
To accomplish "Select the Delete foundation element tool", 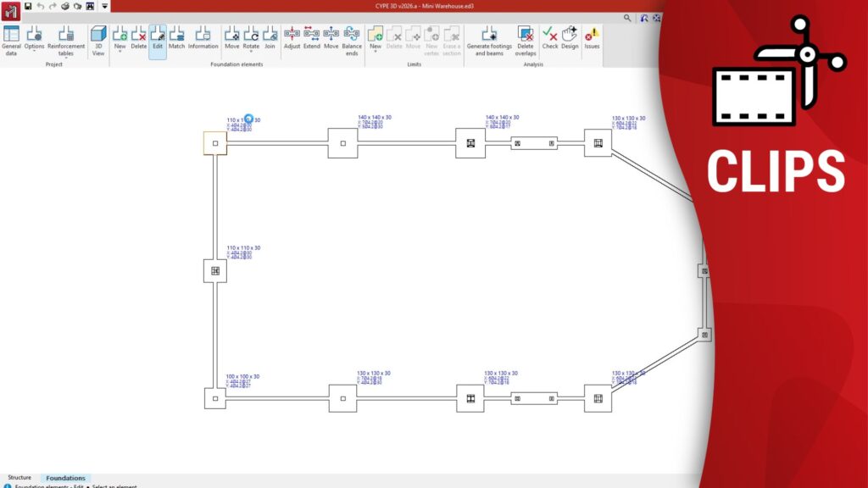I will [x=138, y=38].
